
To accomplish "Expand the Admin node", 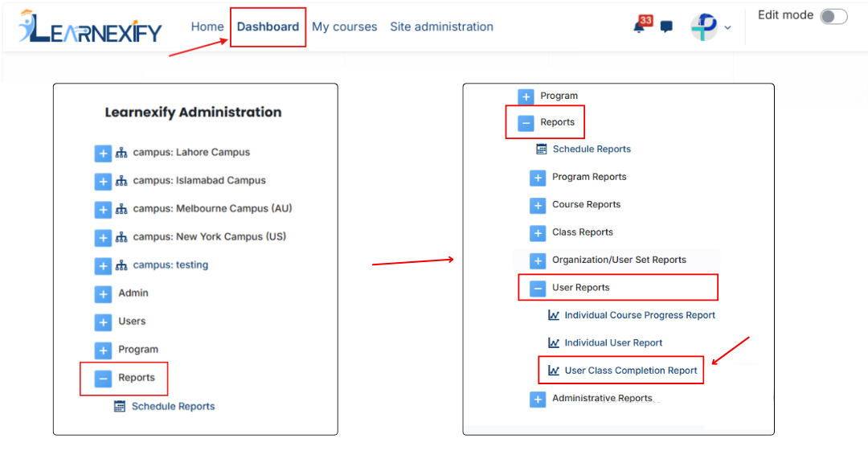I will coord(103,294).
